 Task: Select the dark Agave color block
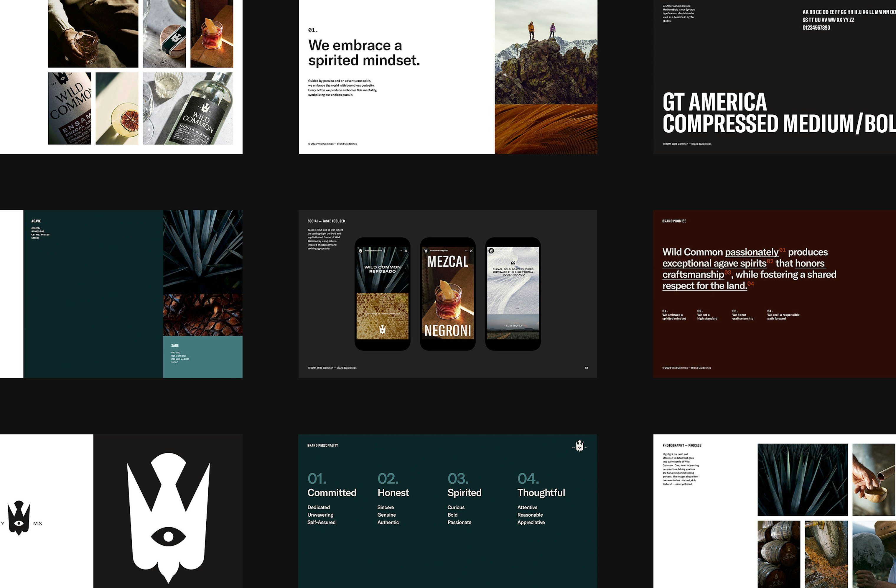pos(93,294)
